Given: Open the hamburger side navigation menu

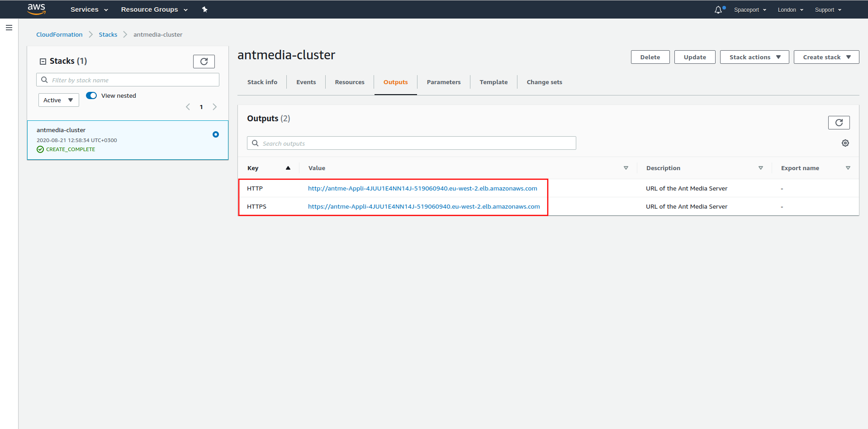Looking at the screenshot, I should click(9, 28).
